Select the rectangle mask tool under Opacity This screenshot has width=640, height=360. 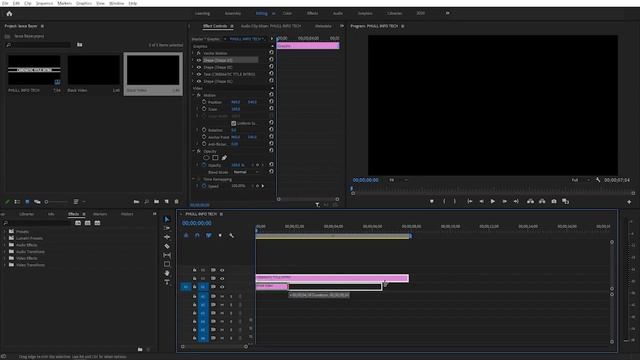pos(215,158)
